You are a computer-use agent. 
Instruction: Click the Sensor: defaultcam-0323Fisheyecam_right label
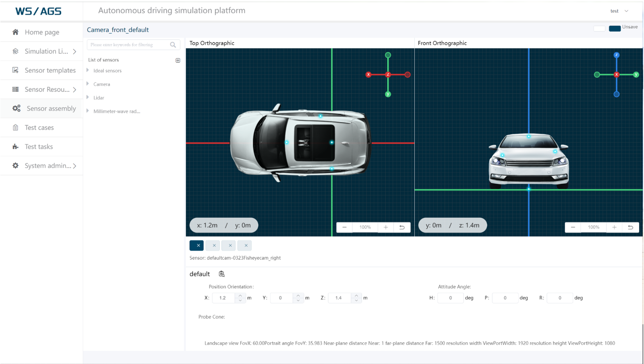pyautogui.click(x=235, y=258)
